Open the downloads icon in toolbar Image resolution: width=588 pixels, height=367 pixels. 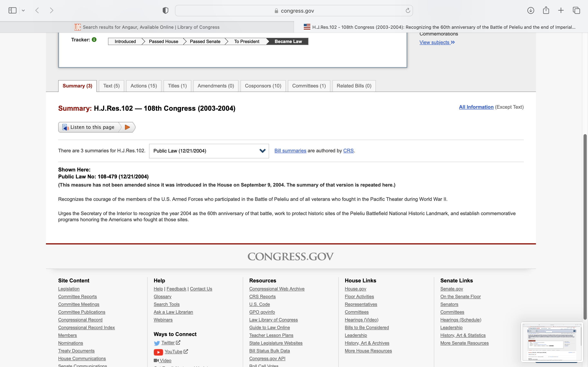tap(531, 10)
